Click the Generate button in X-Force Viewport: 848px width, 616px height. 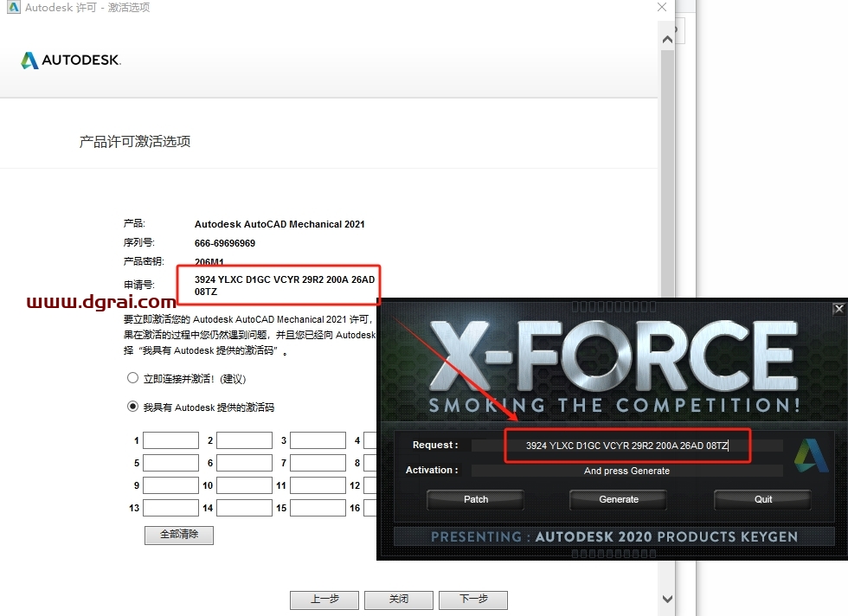(x=618, y=500)
